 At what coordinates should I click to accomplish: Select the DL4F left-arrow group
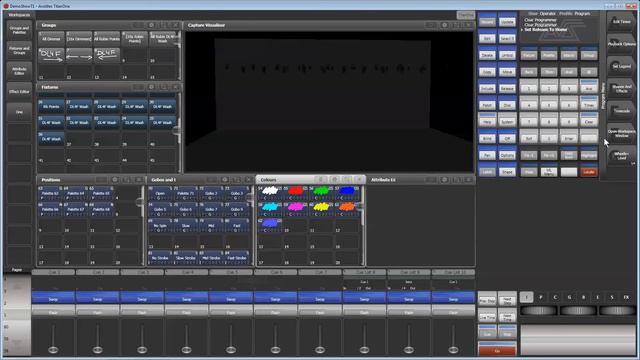click(x=107, y=55)
